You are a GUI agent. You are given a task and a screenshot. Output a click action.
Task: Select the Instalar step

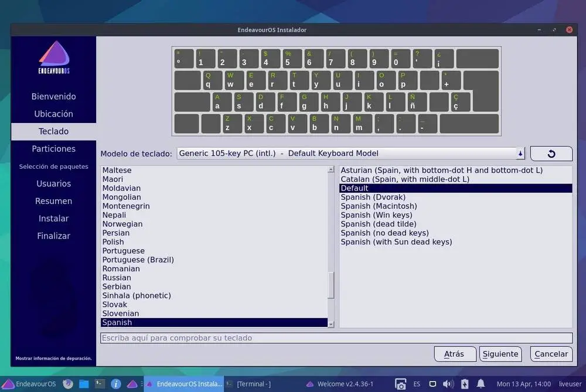53,219
